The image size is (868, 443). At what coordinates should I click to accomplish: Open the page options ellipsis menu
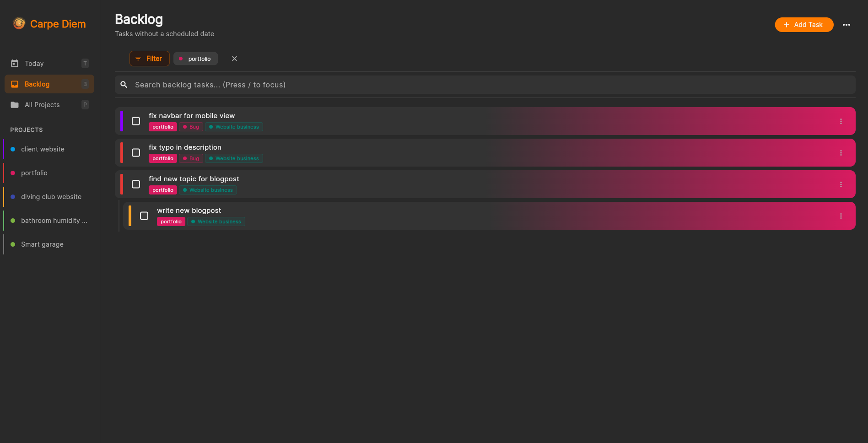(x=846, y=25)
